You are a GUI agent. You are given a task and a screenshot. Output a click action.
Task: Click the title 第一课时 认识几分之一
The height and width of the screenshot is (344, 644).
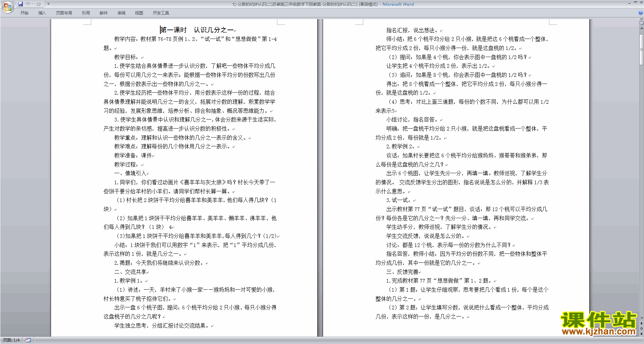[x=197, y=30]
